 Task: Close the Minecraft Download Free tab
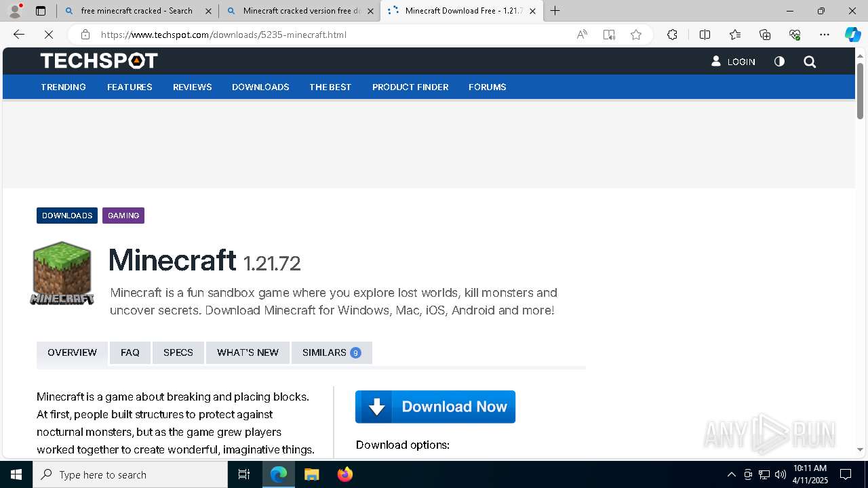click(532, 11)
